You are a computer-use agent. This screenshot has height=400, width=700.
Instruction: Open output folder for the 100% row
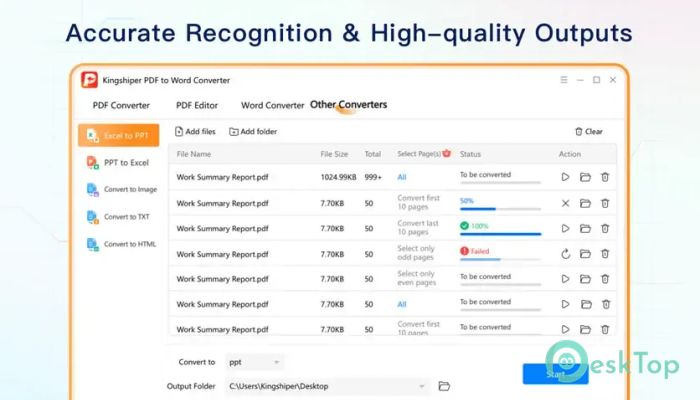point(585,229)
